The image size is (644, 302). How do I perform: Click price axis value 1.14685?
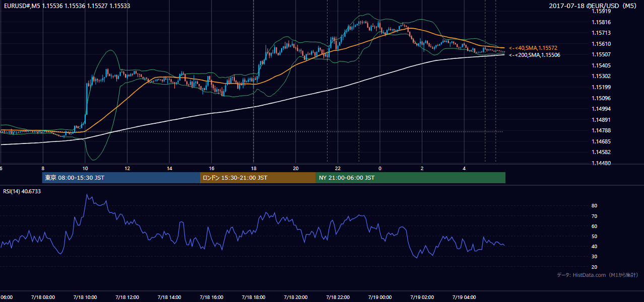click(602, 141)
